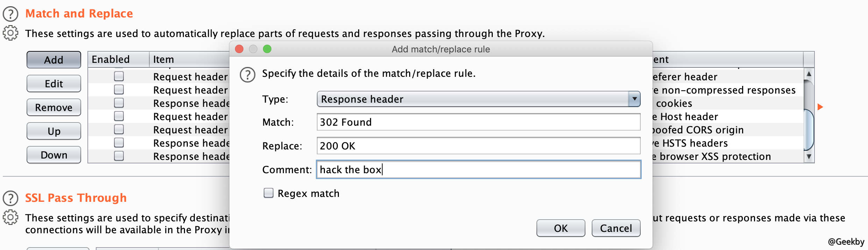Focus the Replace field containing 200 OK

click(x=478, y=146)
